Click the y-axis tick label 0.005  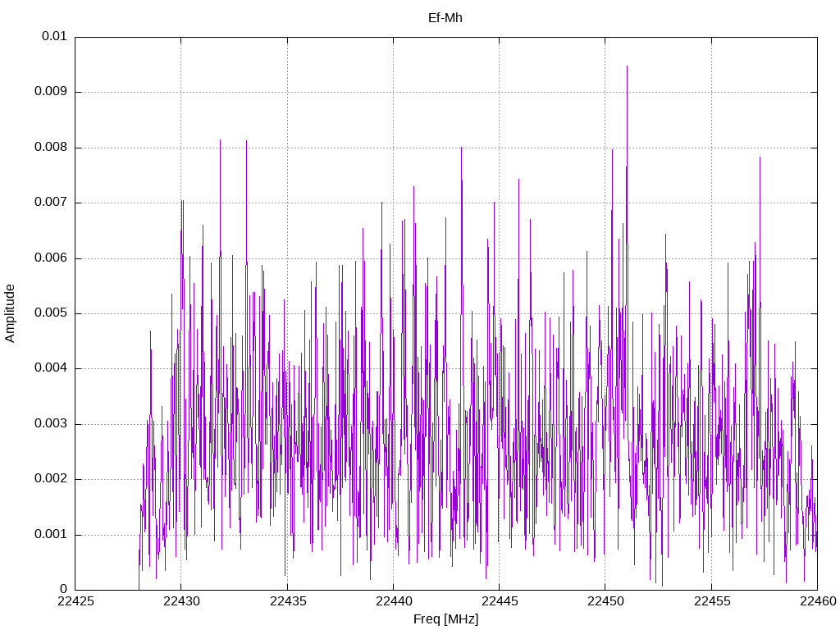pyautogui.click(x=51, y=313)
